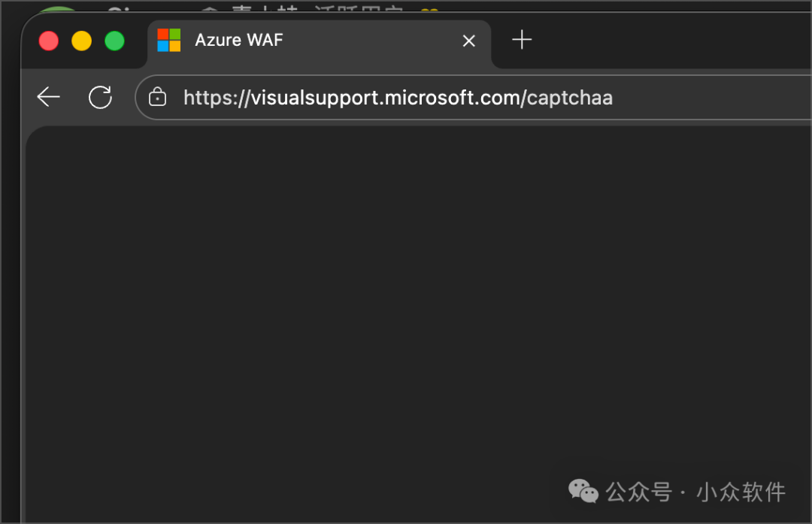Click the WeChat speech-bubble watermark icon

[583, 492]
